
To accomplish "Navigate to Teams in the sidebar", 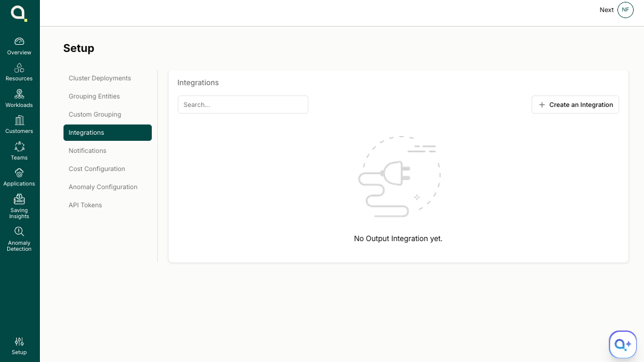I will tap(19, 151).
